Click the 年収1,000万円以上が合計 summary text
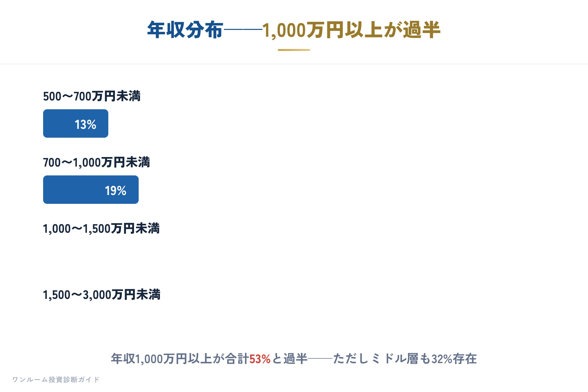The width and height of the screenshot is (588, 392). pos(180,359)
